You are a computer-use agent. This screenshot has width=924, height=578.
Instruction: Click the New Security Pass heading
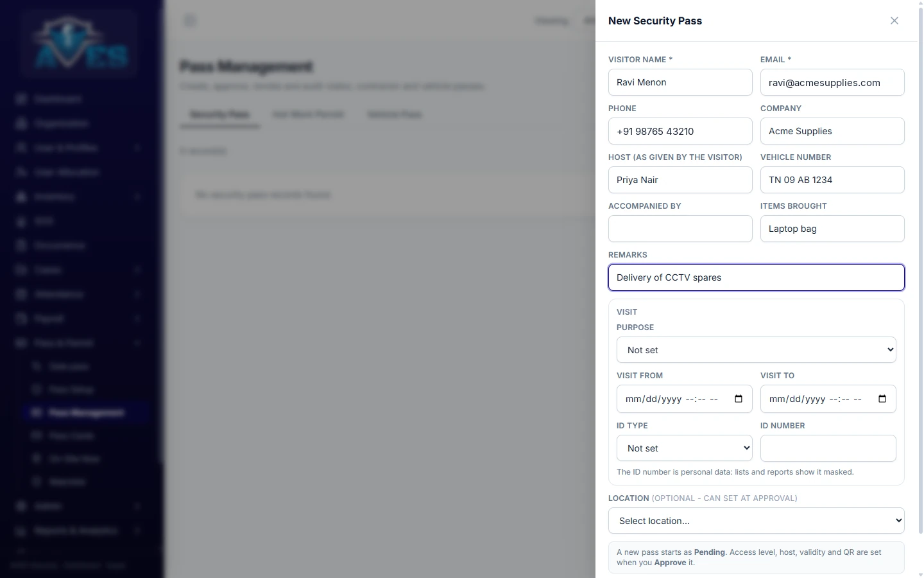655,21
